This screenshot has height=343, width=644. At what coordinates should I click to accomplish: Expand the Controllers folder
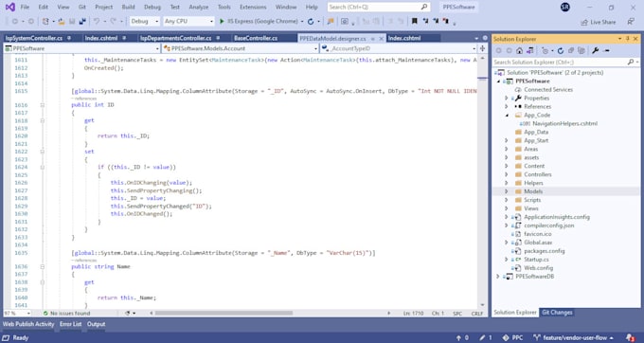pyautogui.click(x=507, y=174)
